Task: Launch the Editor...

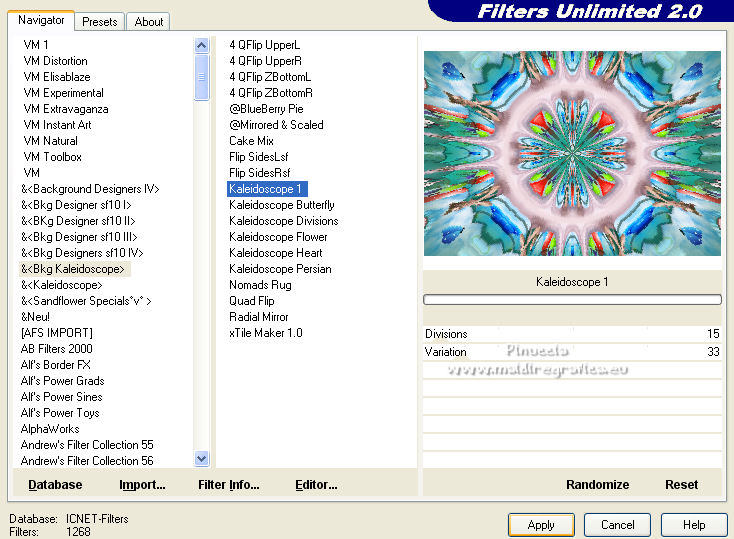Action: point(316,485)
